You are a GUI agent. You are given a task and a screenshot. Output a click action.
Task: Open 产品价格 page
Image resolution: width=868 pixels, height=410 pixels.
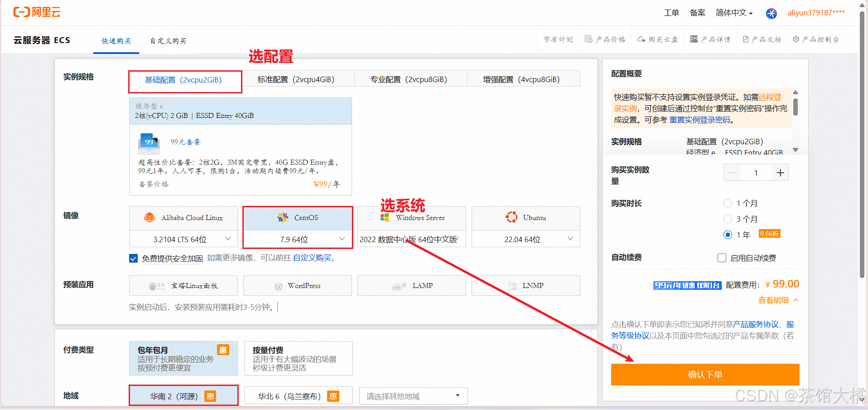(605, 39)
